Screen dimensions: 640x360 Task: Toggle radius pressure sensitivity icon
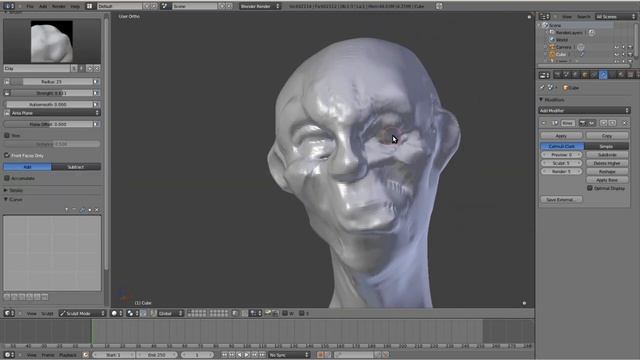coord(96,82)
